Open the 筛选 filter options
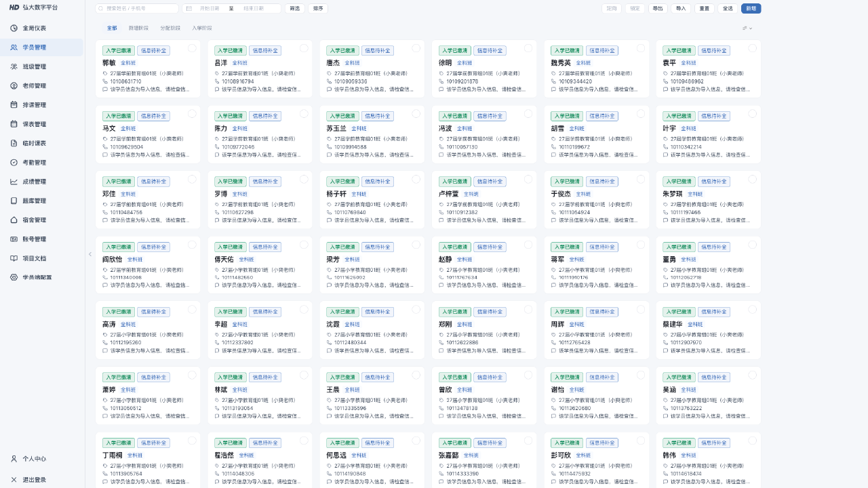868x488 pixels. coord(294,9)
